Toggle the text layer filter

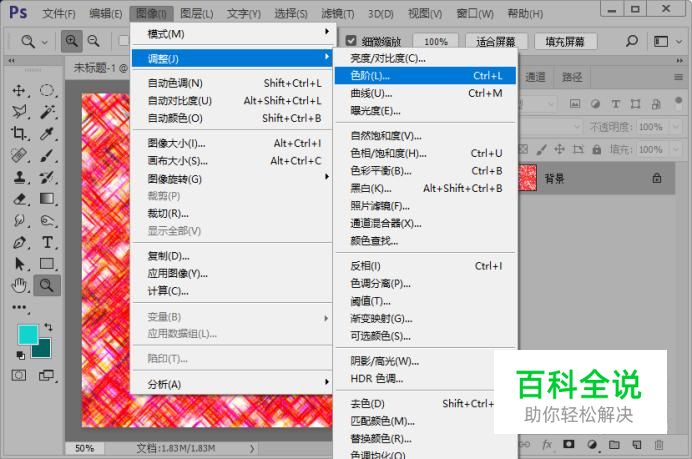click(615, 104)
